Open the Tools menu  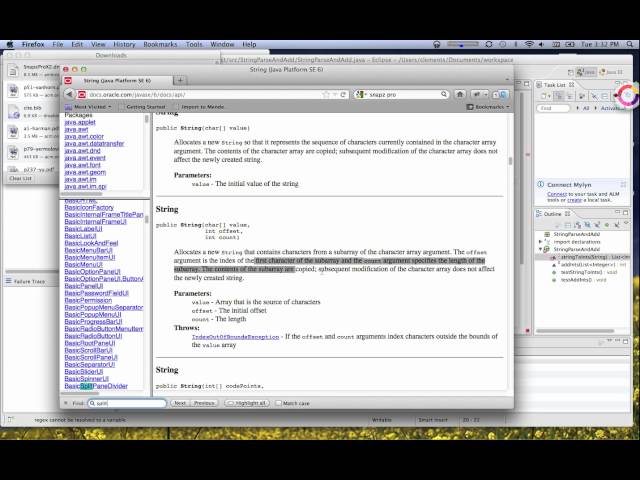tap(194, 44)
